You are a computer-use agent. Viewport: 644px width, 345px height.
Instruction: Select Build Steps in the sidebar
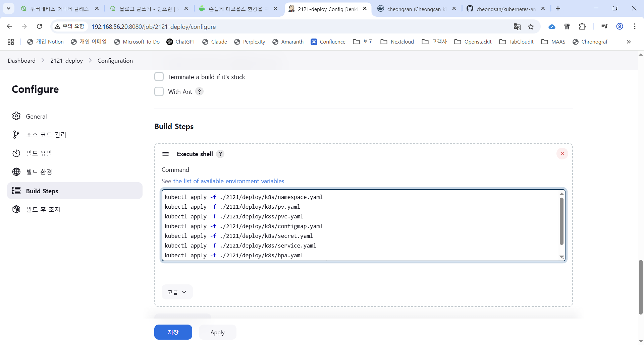click(75, 191)
